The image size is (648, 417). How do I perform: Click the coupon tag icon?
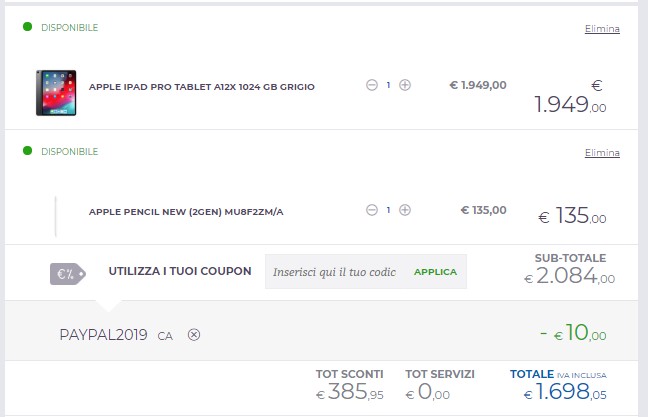coord(68,274)
